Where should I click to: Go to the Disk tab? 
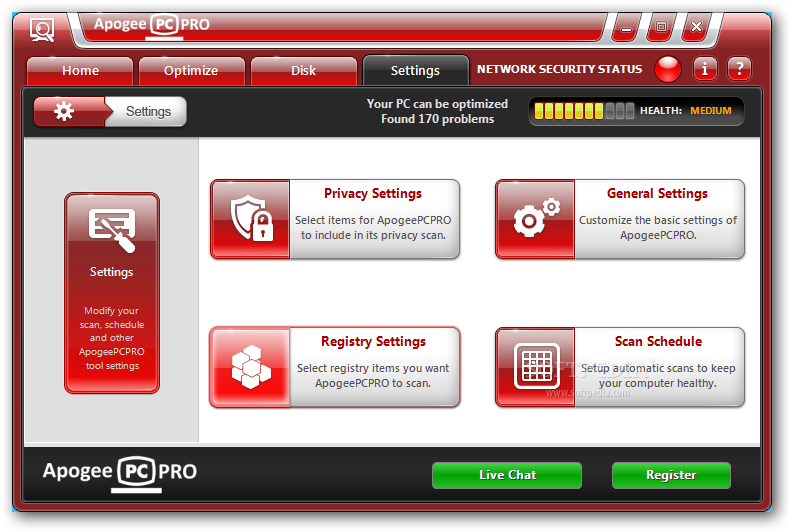coord(304,71)
